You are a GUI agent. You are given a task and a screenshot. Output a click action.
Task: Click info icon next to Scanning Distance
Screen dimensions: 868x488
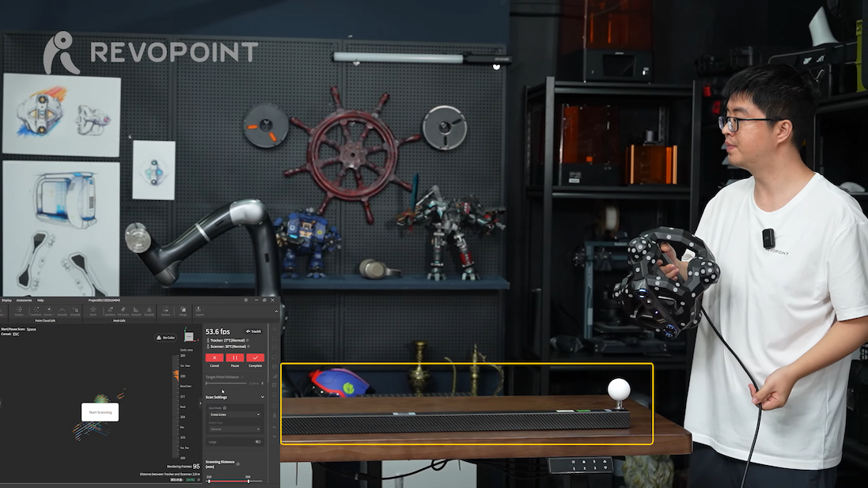click(x=238, y=463)
